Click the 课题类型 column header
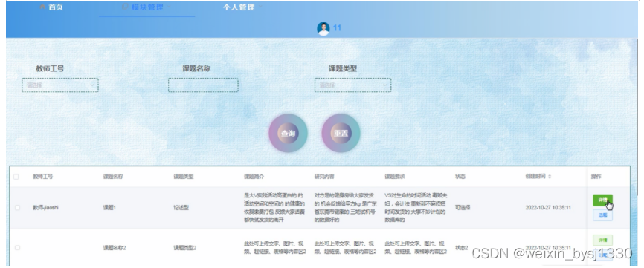This screenshot has height=268, width=644. coord(183,177)
